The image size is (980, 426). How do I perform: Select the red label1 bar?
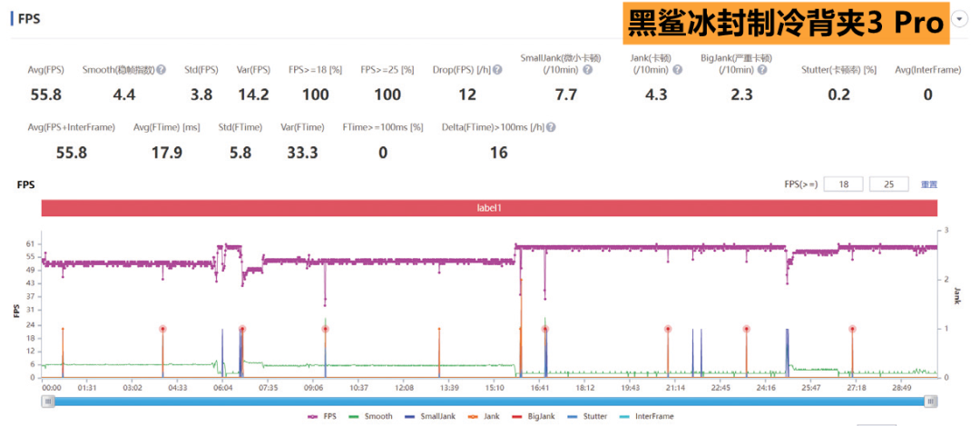(x=489, y=208)
